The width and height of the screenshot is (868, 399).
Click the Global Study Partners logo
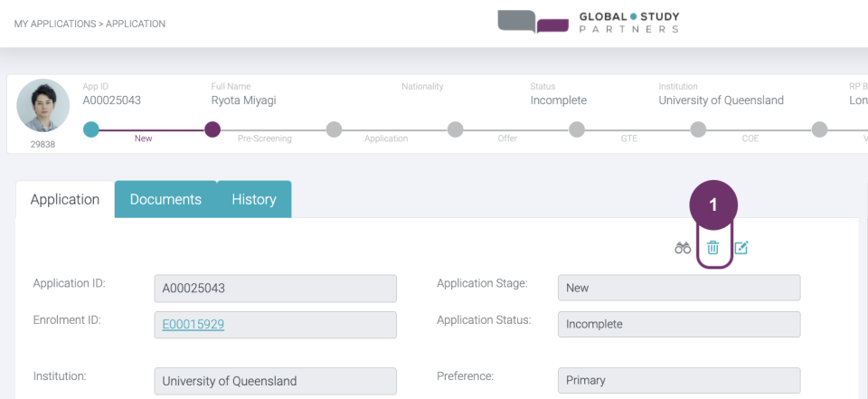tap(589, 23)
